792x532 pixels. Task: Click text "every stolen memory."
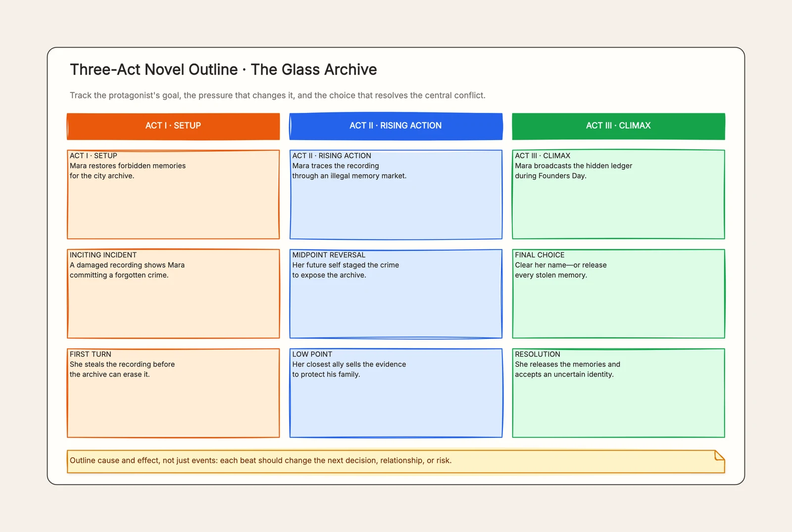coord(551,275)
